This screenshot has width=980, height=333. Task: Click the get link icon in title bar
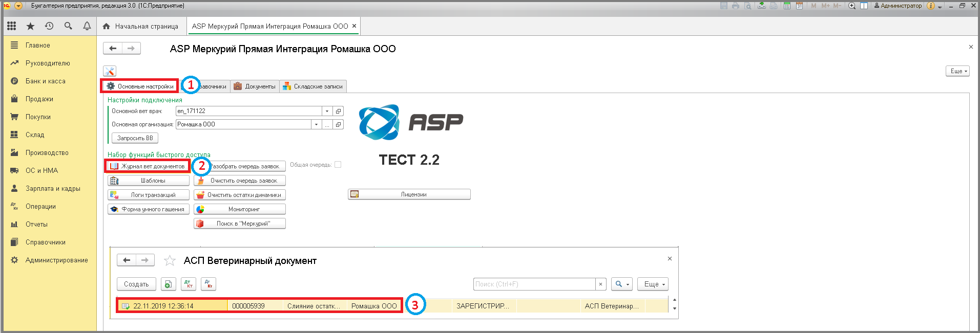click(x=762, y=6)
